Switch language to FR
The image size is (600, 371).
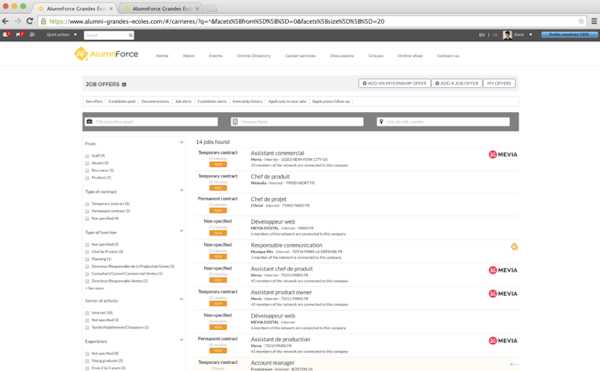[495, 35]
